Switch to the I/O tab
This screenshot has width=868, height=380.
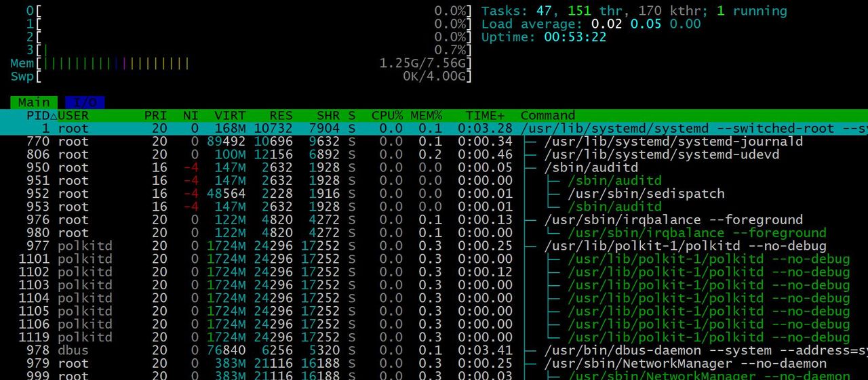pyautogui.click(x=85, y=102)
